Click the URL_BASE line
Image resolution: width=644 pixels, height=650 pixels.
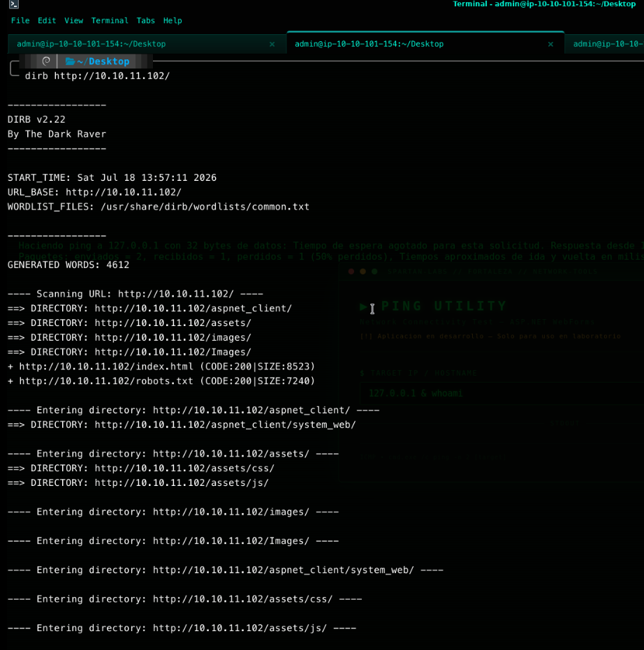tap(94, 193)
